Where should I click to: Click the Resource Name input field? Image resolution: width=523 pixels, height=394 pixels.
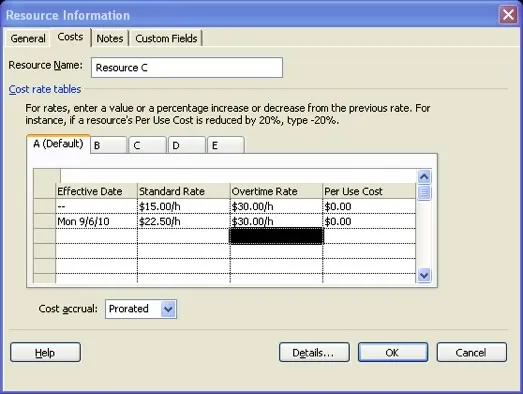(x=187, y=68)
